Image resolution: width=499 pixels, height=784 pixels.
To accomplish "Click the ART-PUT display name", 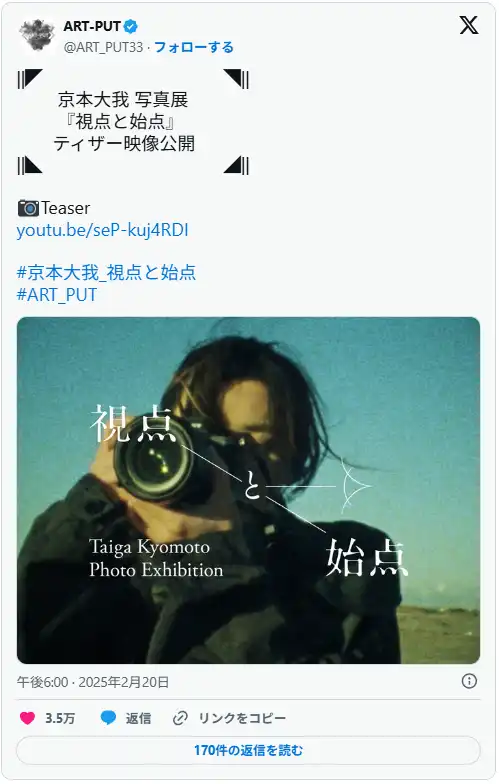I will pos(92,26).
